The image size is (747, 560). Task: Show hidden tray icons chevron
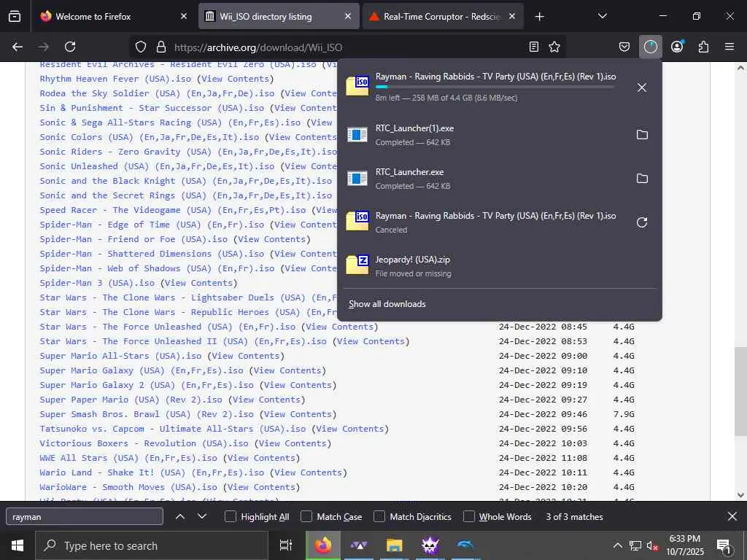(x=617, y=545)
